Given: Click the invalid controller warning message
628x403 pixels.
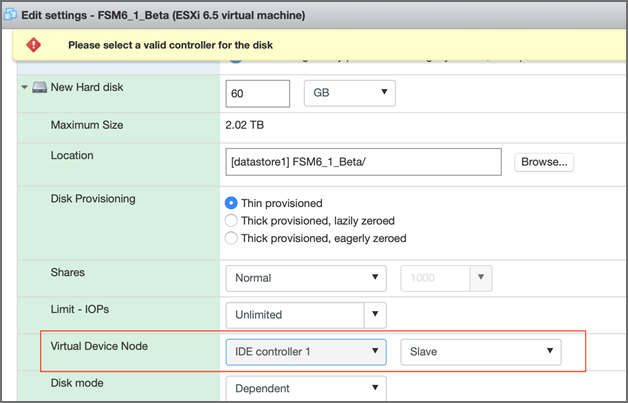Looking at the screenshot, I should click(x=170, y=45).
